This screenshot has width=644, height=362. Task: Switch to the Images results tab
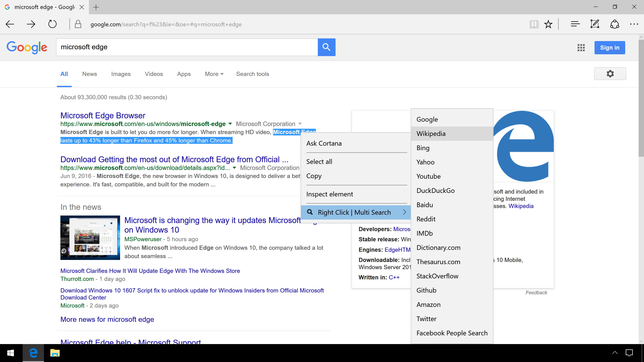121,74
